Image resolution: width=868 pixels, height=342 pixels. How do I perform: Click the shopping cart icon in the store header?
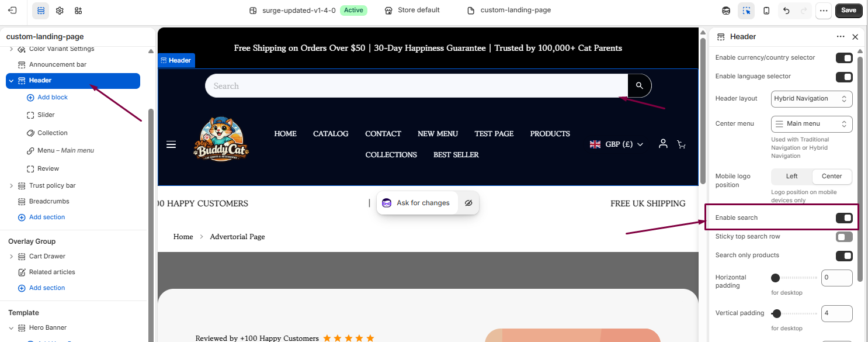click(681, 144)
